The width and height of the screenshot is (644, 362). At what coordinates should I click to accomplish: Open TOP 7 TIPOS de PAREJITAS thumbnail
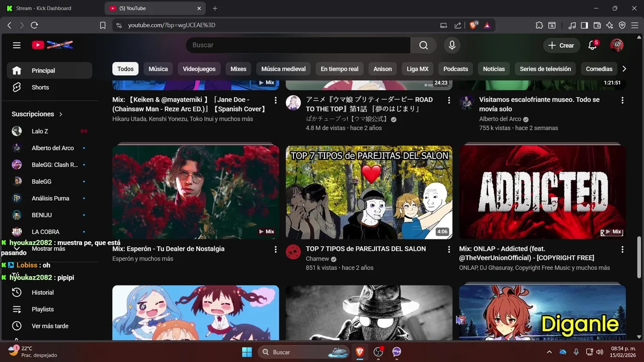[x=369, y=193]
